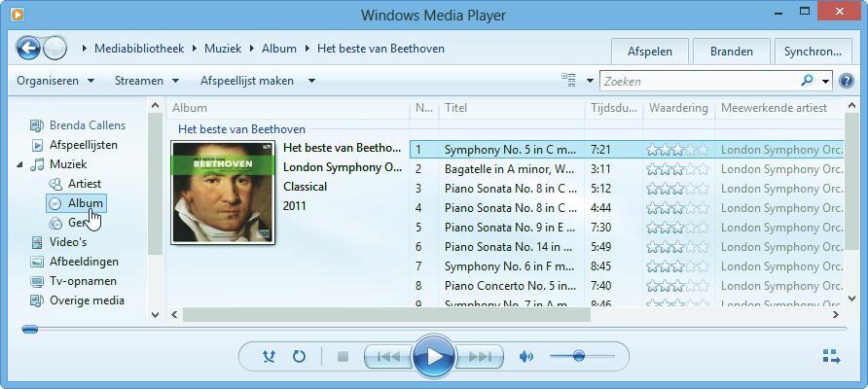Click the 2011 release year text
The width and height of the screenshot is (868, 389).
click(295, 206)
